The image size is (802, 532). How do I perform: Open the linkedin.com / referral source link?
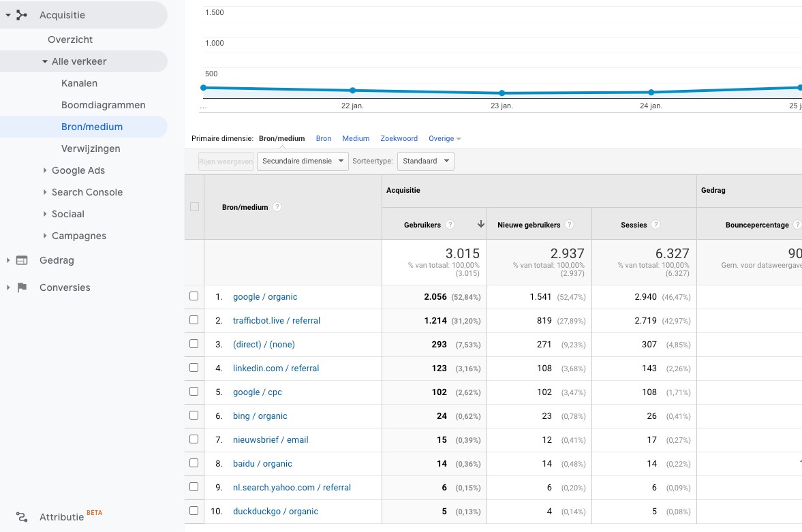pos(275,368)
